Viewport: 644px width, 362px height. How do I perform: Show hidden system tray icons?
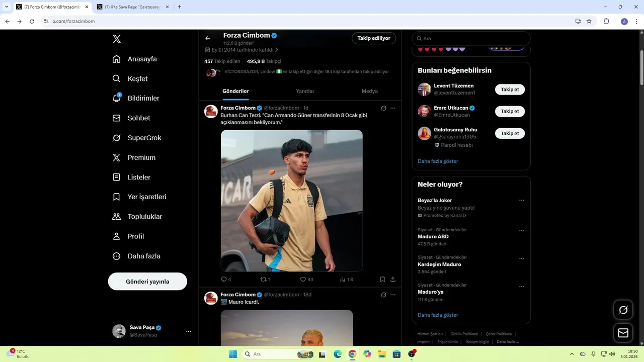tap(572, 354)
